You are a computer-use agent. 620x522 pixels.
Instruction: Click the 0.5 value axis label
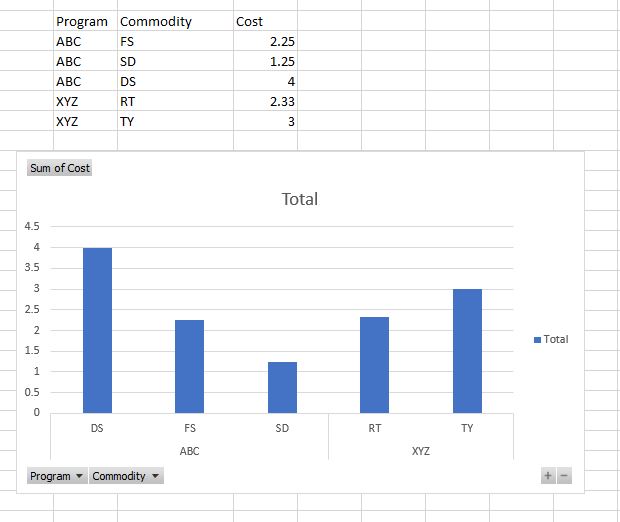32,392
